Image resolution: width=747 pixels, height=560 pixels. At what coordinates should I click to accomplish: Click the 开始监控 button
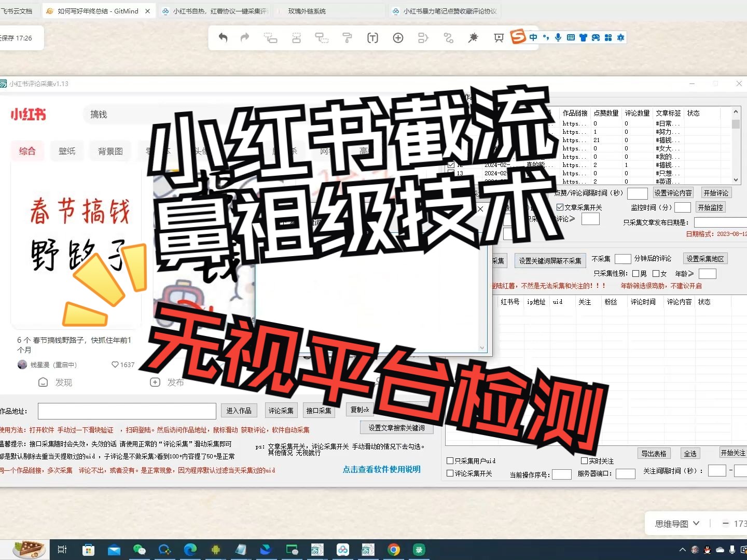[x=710, y=207]
